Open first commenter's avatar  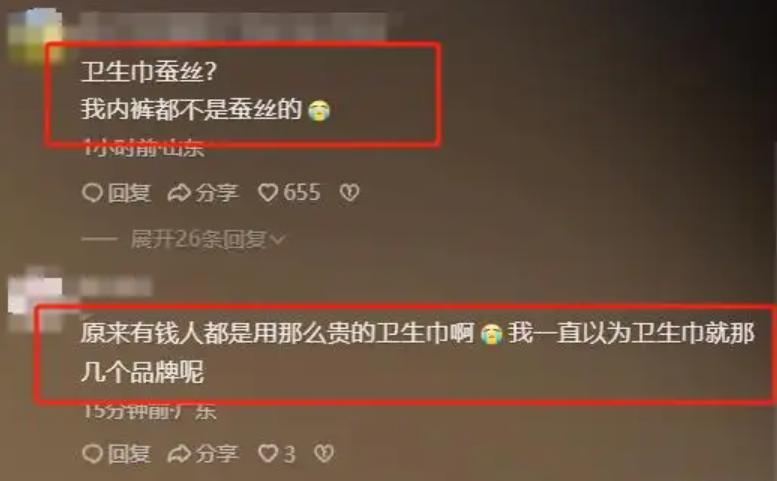(35, 37)
